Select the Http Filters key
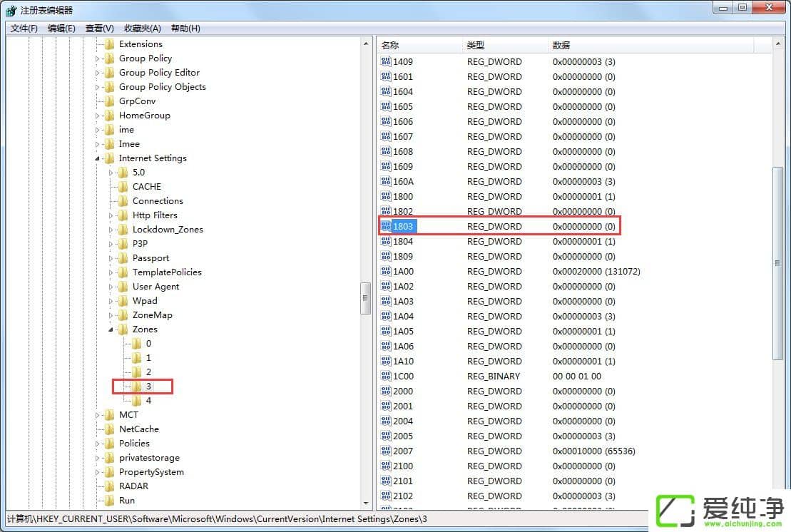 [155, 215]
